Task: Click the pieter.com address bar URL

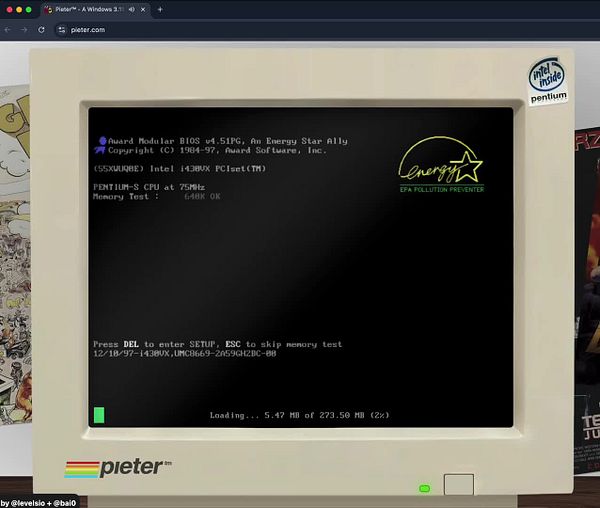Action: pos(88,30)
